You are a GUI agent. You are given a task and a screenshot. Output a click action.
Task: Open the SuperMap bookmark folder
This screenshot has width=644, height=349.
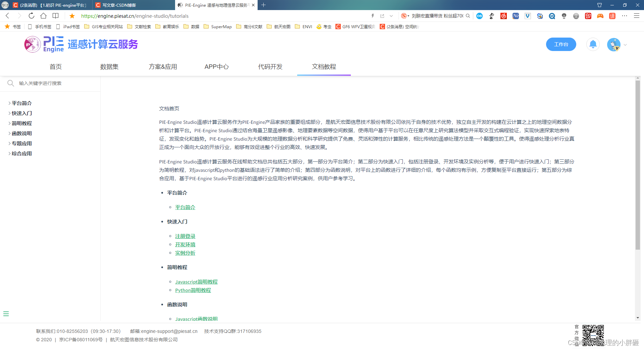click(218, 27)
